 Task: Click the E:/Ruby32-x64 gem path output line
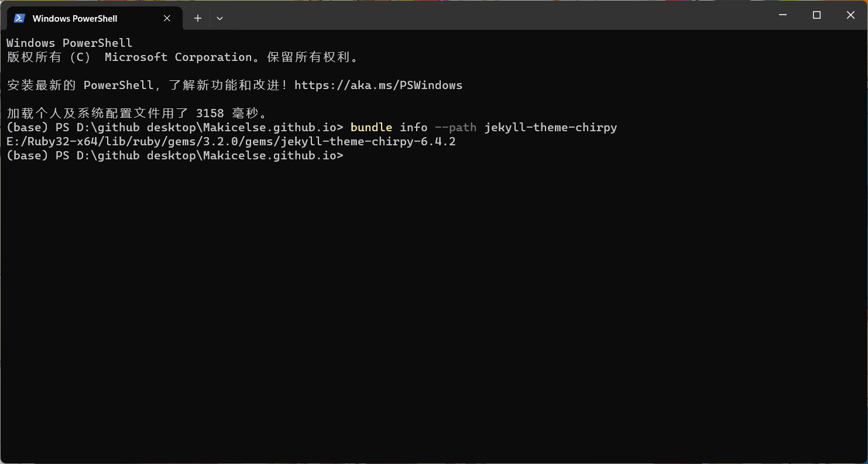(x=231, y=142)
